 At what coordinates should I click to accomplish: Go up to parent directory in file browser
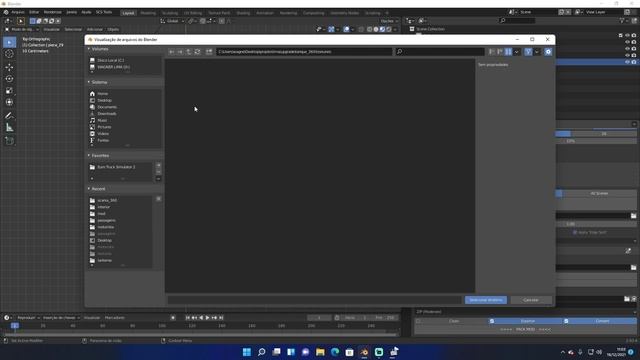tap(189, 52)
